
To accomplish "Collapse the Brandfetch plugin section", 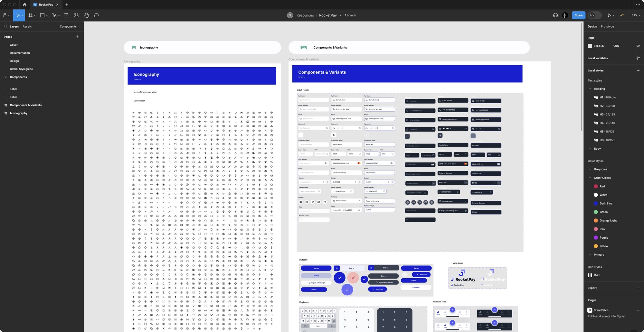I will point(638,310).
